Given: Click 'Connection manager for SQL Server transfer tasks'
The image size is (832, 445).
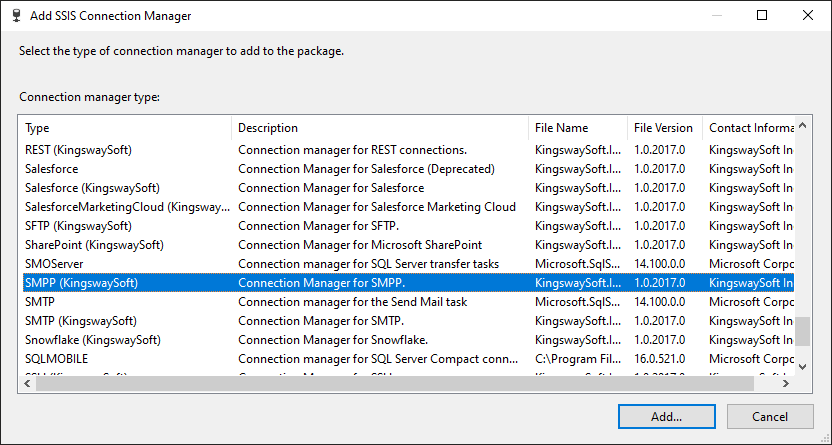Looking at the screenshot, I should click(x=368, y=264).
